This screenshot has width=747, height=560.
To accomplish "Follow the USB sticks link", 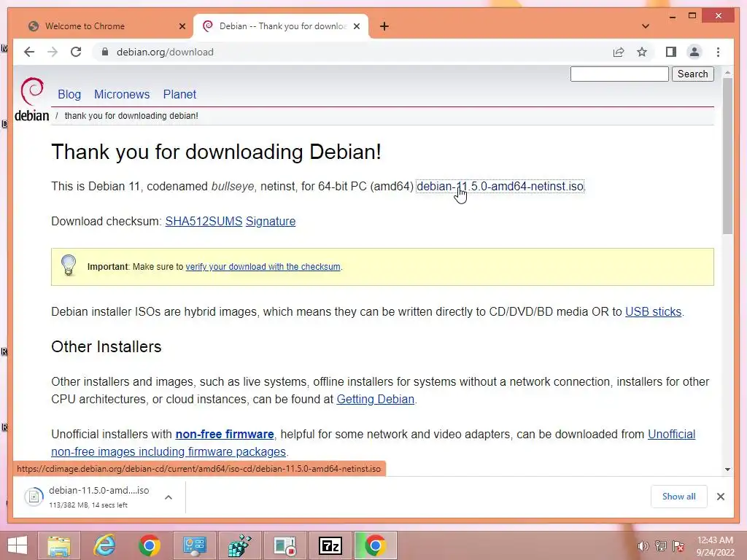I will pos(653,312).
